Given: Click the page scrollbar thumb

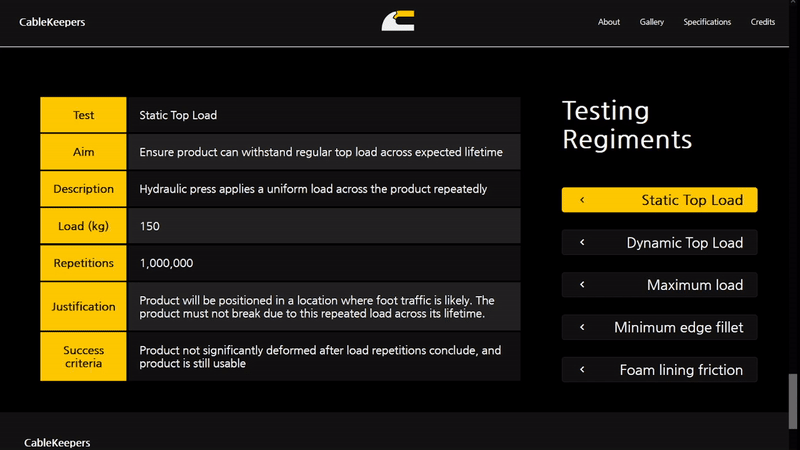Looking at the screenshot, I should point(794,393).
